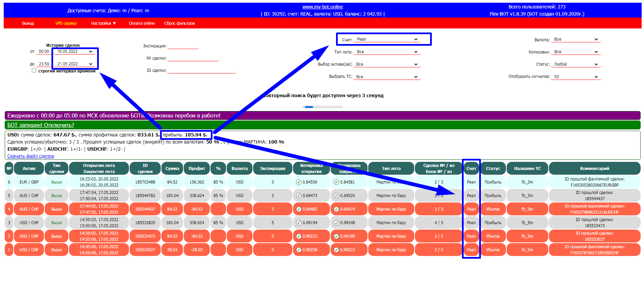Expand the Счет account type dropdown
The height and width of the screenshot is (301, 644).
coord(387,39)
